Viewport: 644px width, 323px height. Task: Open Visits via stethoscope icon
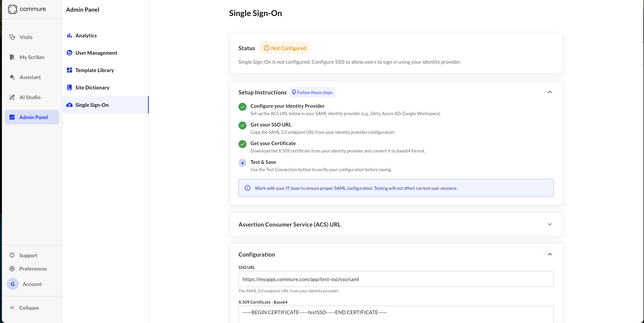[x=12, y=37]
